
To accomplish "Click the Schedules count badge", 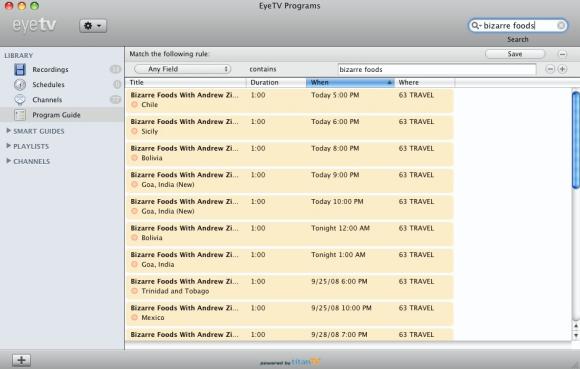I will 117,84.
